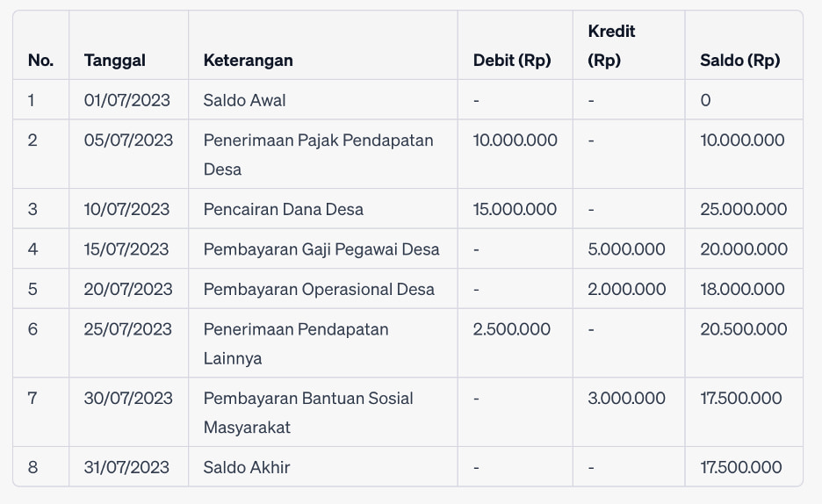Select the 5.000.000 kredit value
Viewport: 822px width, 504px height.
(x=626, y=248)
